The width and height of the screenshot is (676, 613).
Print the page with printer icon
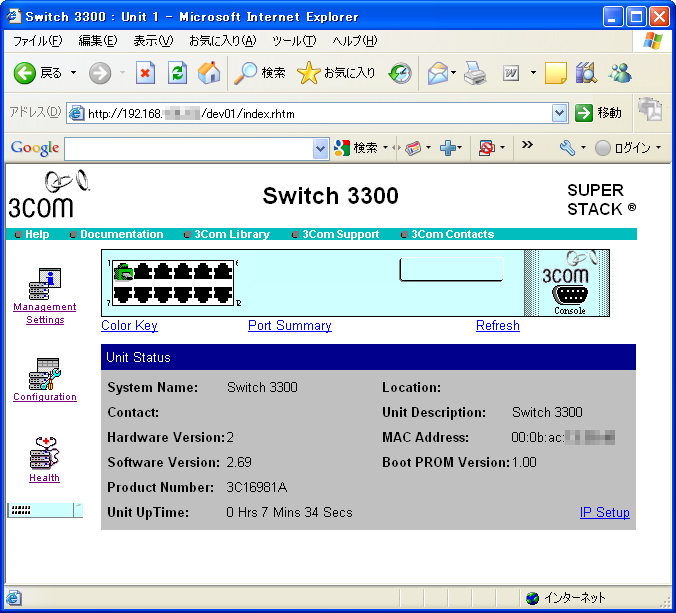(x=475, y=73)
